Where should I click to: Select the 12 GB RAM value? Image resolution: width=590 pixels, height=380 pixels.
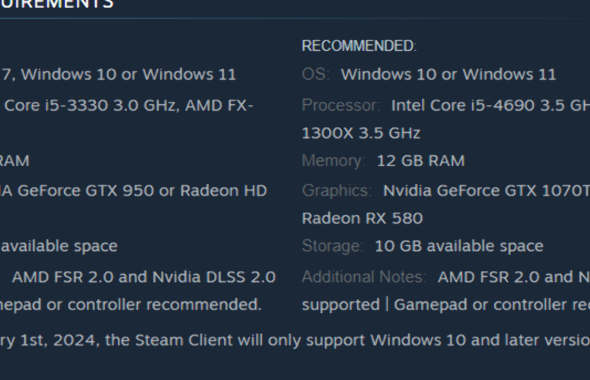421,161
